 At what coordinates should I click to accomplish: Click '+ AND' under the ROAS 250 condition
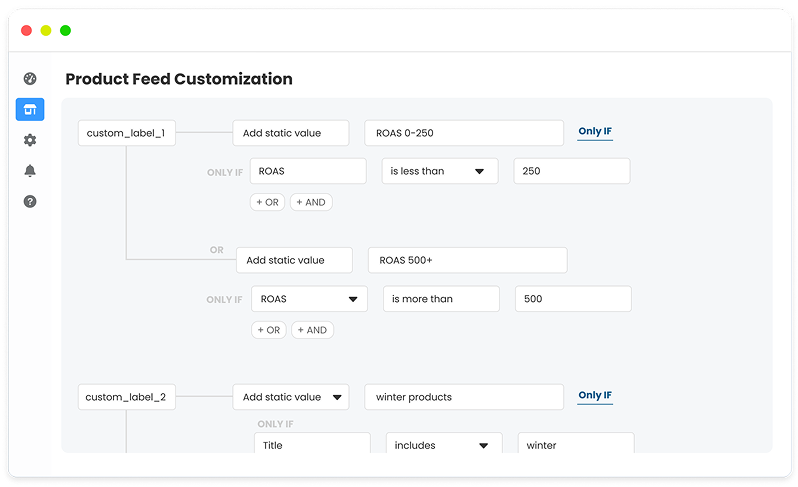[x=311, y=202]
